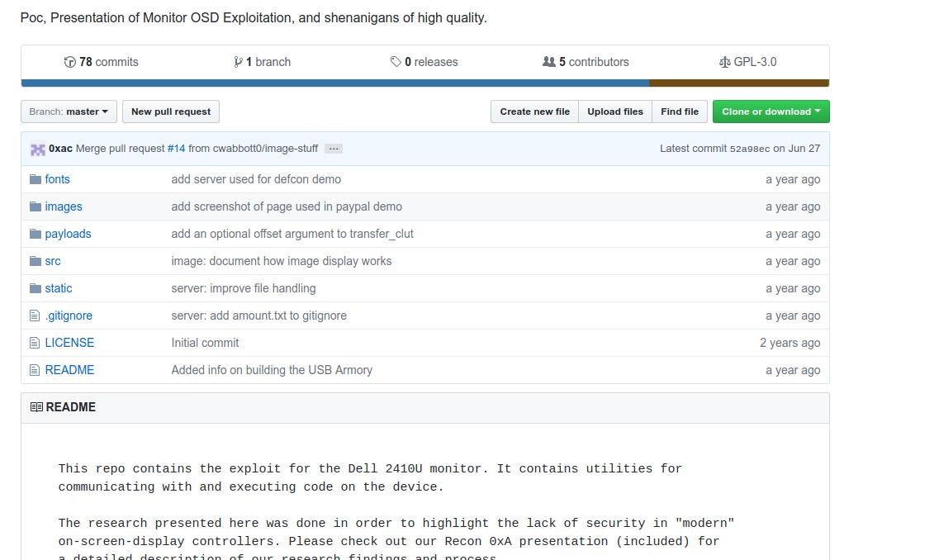The height and width of the screenshot is (560, 939).
Task: Click the New pull request button
Action: (171, 112)
